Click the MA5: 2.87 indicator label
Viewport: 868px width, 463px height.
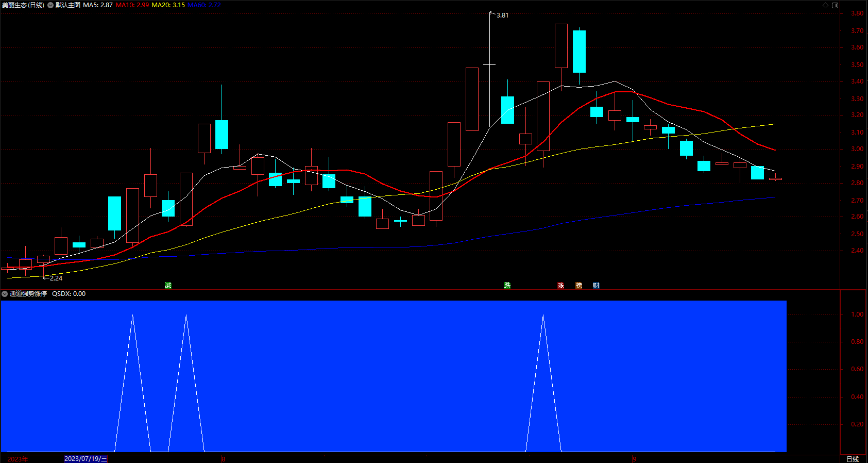pyautogui.click(x=98, y=5)
